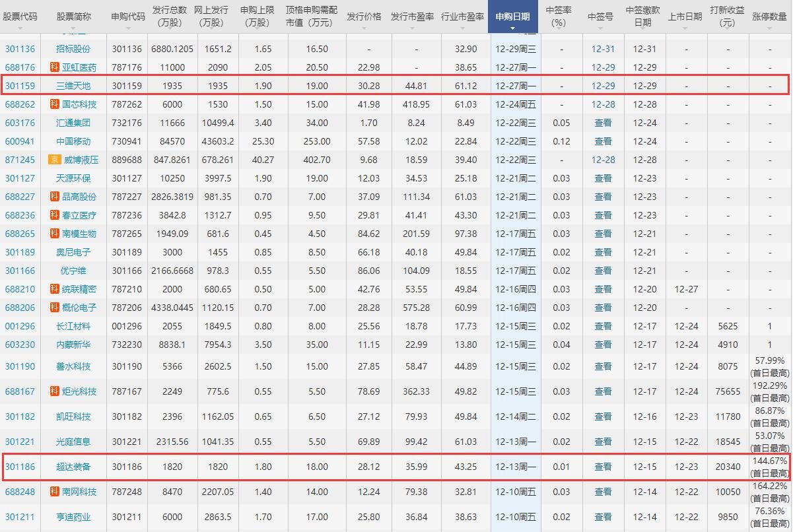This screenshot has width=793, height=532.
Task: Click the 科 badge beside 品高股份
Action: [x=55, y=197]
